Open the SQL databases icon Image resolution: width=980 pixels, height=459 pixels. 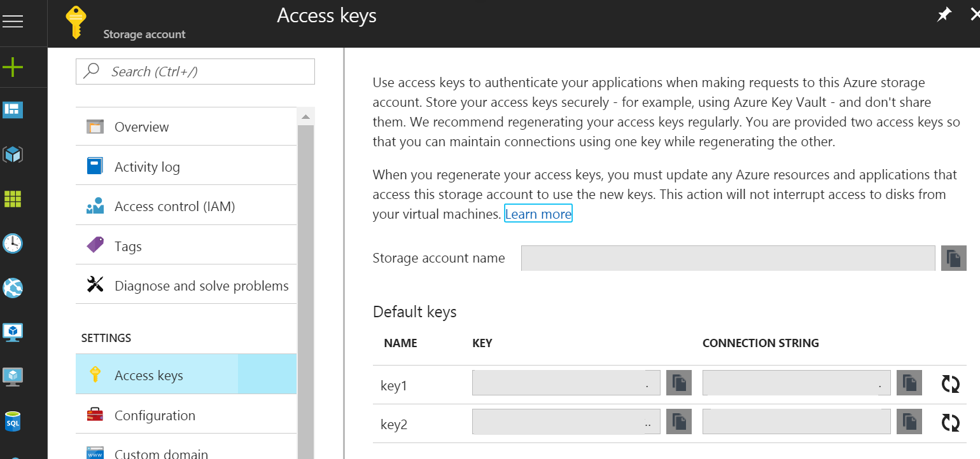click(13, 421)
